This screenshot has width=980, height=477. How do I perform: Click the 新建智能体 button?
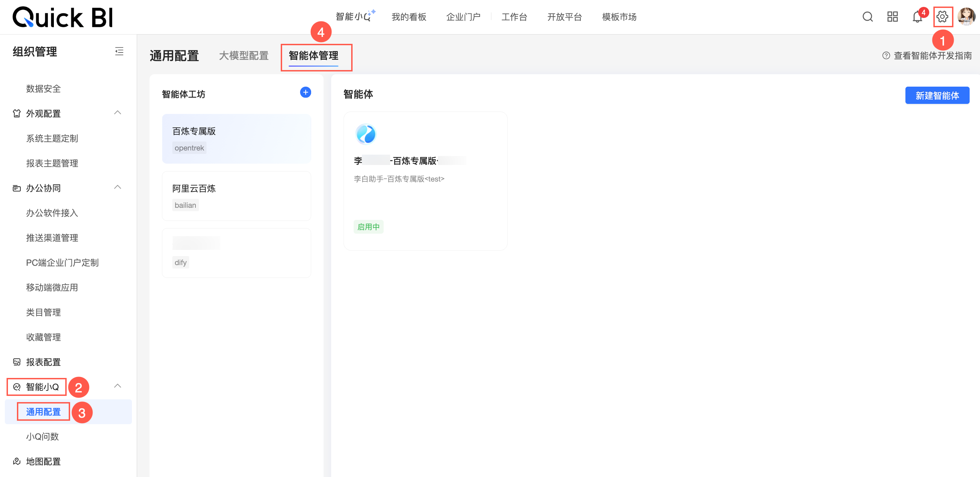(x=938, y=96)
